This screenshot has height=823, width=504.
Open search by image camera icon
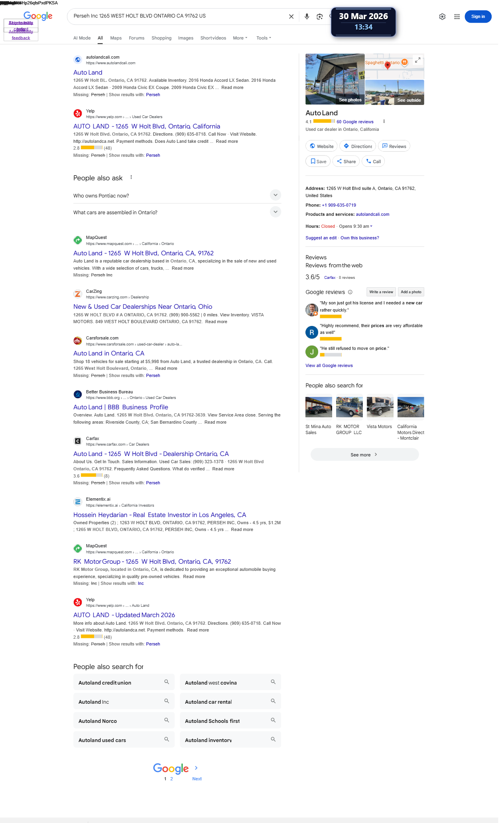(x=319, y=16)
